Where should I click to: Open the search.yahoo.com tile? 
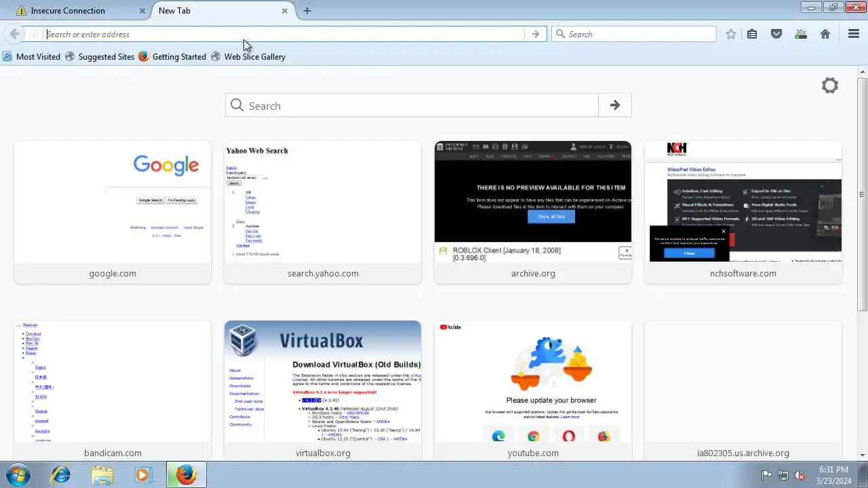323,212
